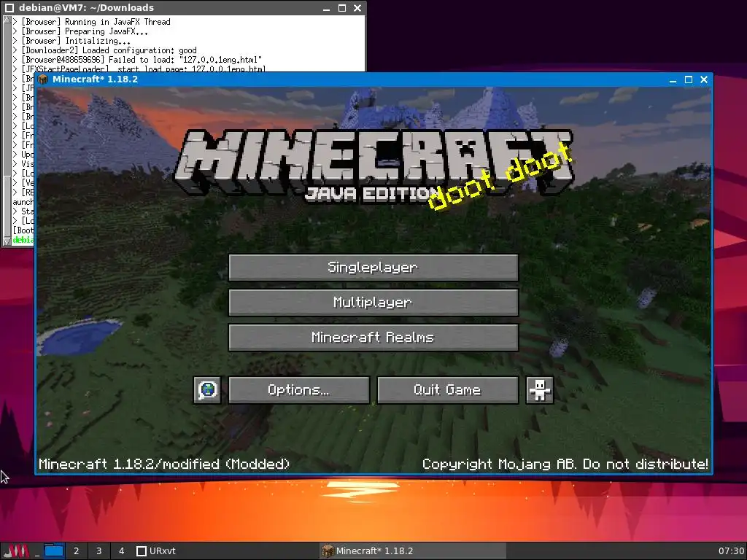Screen dimensions: 747x560
Task: Close the Minecraft 1.18.2 window
Action: click(x=704, y=79)
